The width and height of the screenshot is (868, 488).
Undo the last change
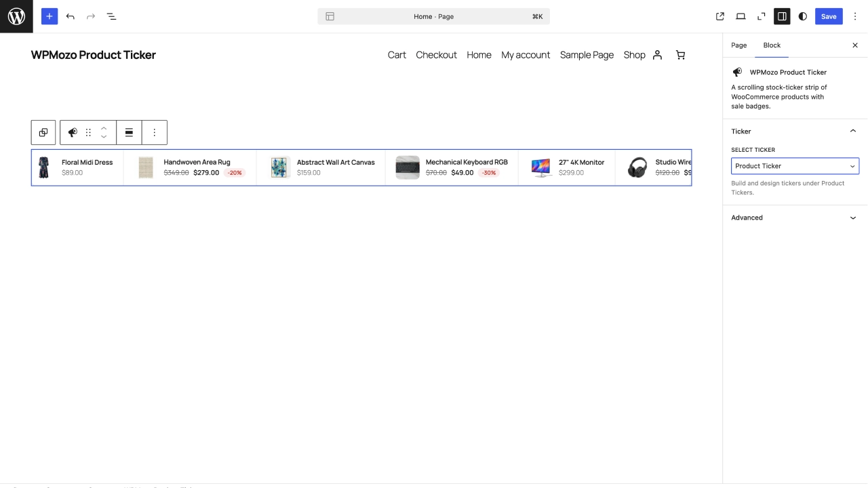[x=71, y=16]
